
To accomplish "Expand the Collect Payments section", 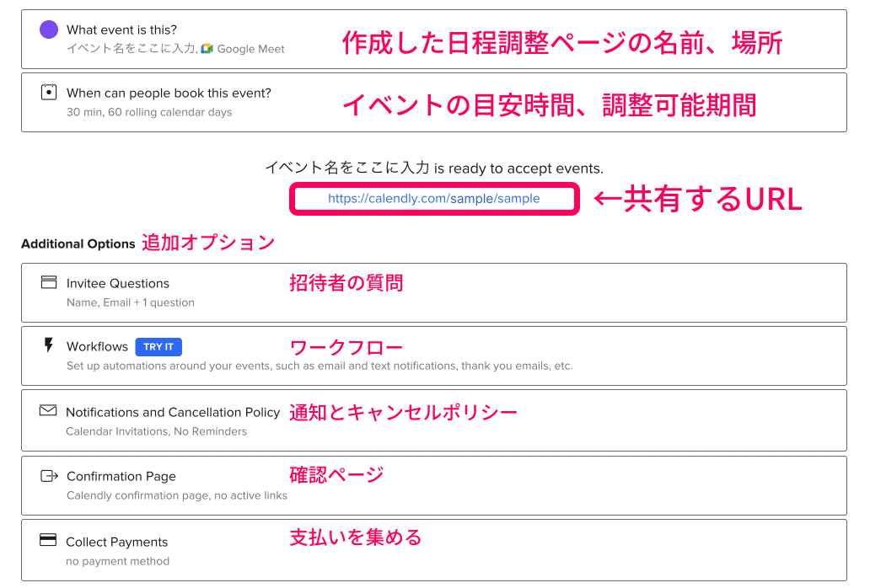I will point(434,550).
